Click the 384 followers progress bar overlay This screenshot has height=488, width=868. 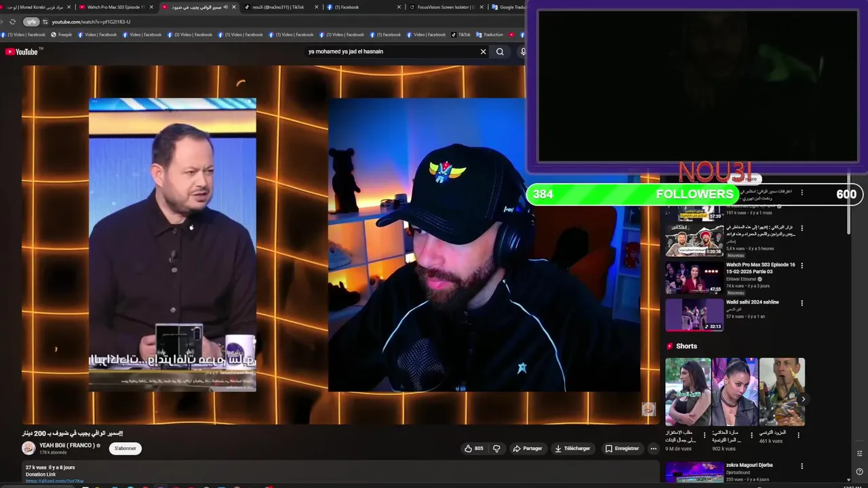pyautogui.click(x=694, y=194)
